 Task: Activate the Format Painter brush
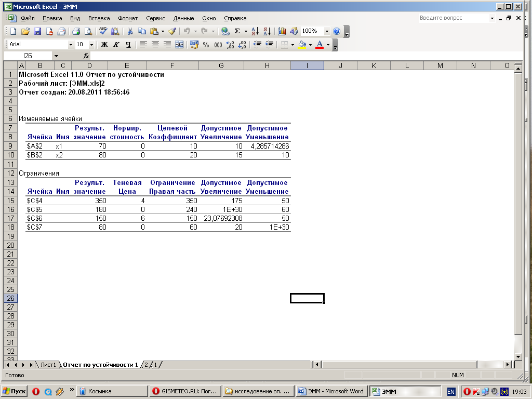[172, 31]
